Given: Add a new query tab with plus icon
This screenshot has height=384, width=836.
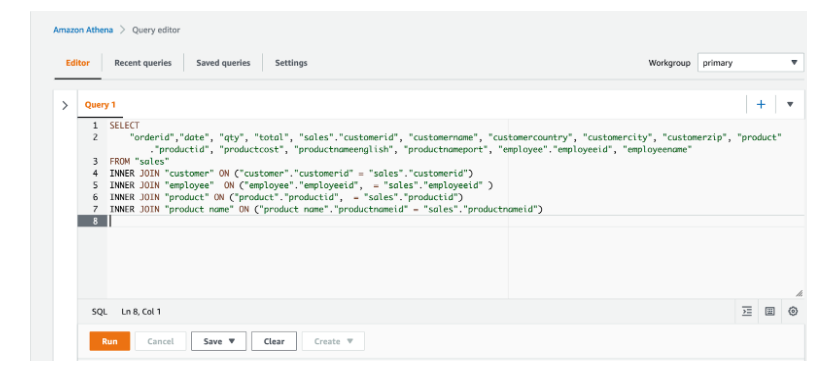Looking at the screenshot, I should (x=761, y=105).
